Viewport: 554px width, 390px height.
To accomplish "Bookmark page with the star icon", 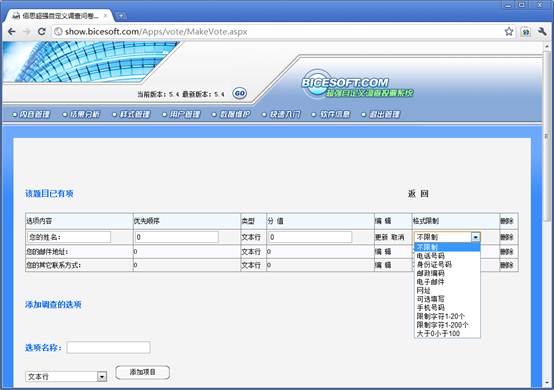I will [x=509, y=32].
